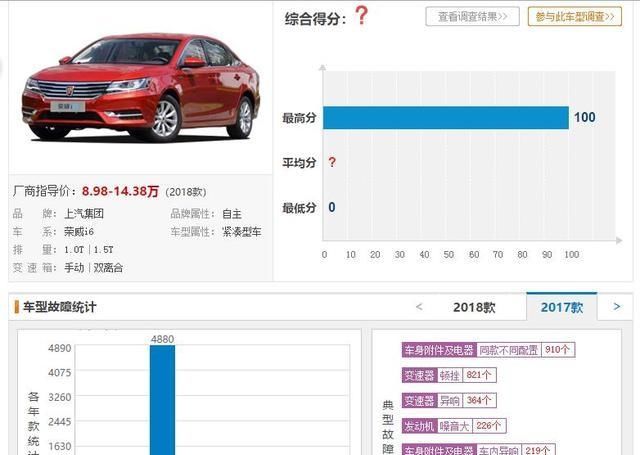Click the price text 8.98-14.38万
The height and width of the screenshot is (455, 640).
(120, 191)
